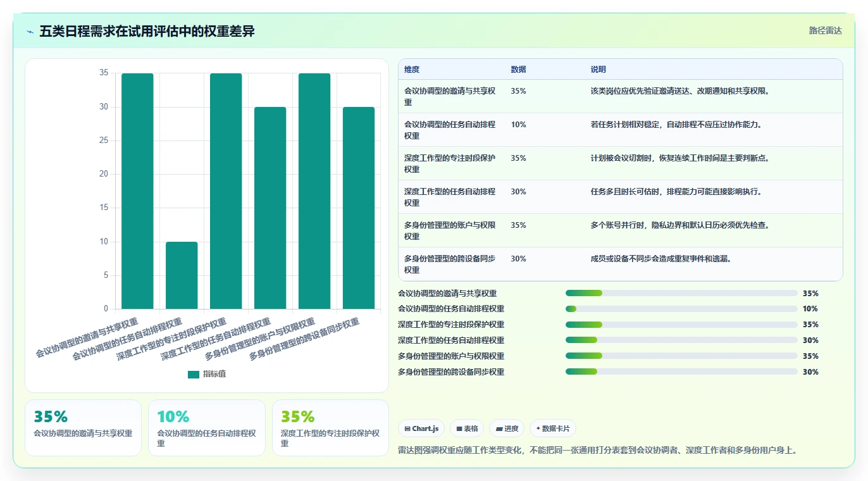Screen dimensions: 868x481
Task: Click description 若任务计划相对稳定
Action: pyautogui.click(x=676, y=125)
